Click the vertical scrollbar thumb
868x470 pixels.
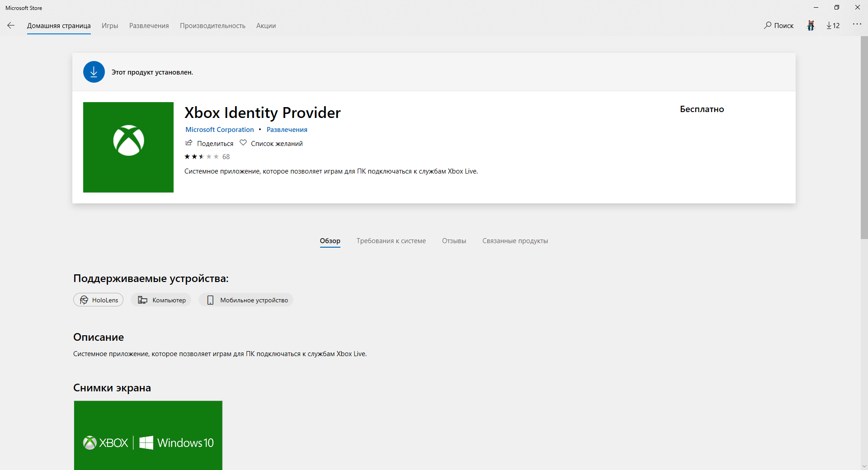pos(864,137)
